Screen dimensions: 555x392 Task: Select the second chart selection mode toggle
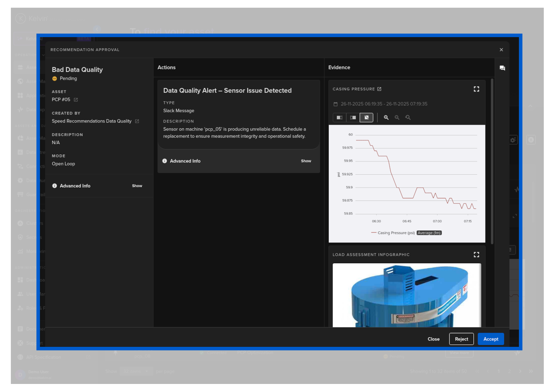click(353, 118)
